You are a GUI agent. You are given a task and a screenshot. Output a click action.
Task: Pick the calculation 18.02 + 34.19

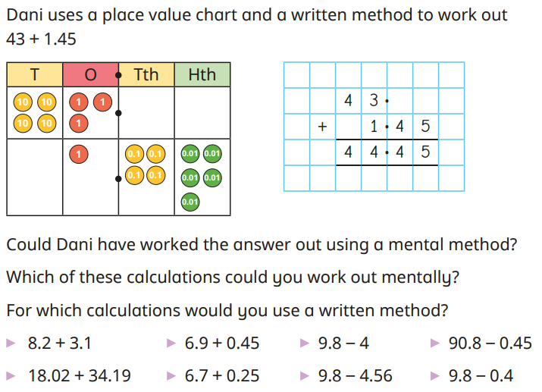click(x=78, y=375)
